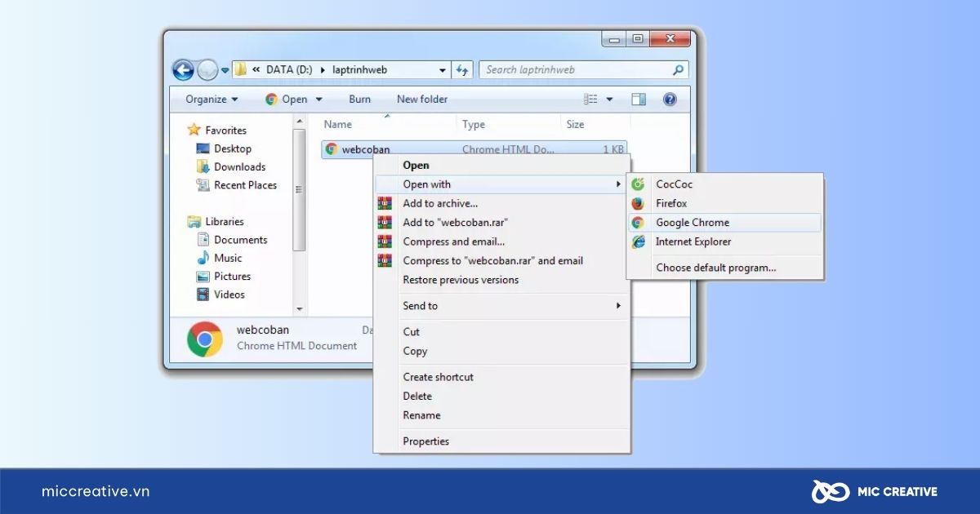
Task: Click the change view icon
Action: [591, 100]
